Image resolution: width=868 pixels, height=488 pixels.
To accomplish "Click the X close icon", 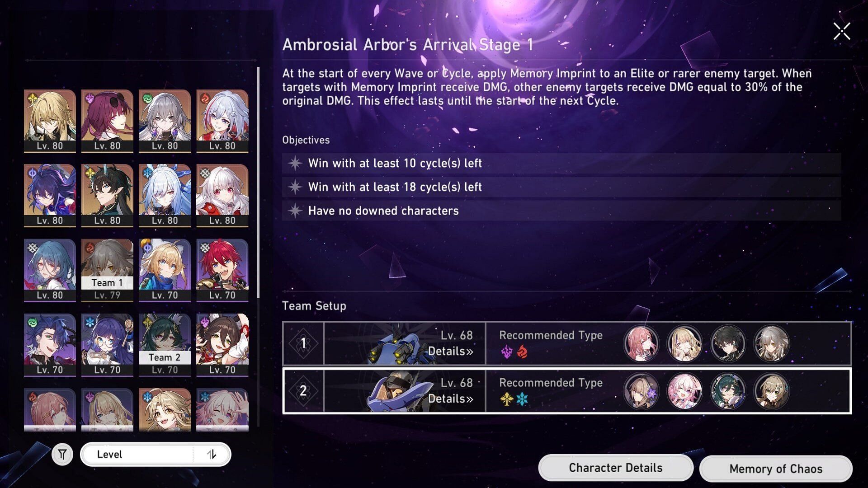I will 842,32.
